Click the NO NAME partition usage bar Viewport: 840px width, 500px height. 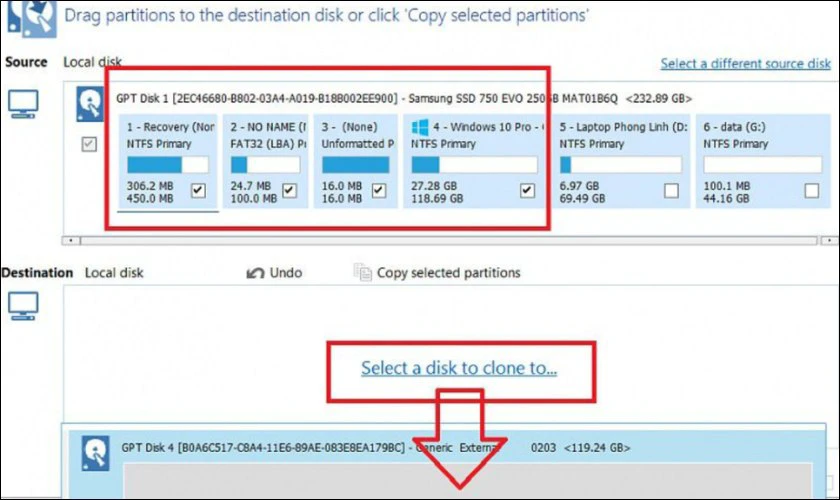(266, 165)
